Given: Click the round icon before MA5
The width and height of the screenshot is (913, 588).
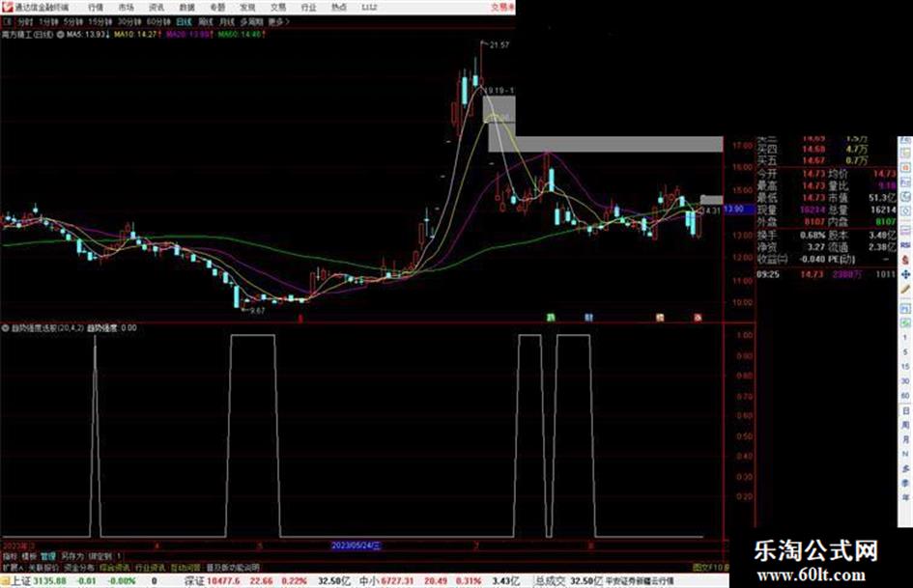Looking at the screenshot, I should pyautogui.click(x=61, y=35).
